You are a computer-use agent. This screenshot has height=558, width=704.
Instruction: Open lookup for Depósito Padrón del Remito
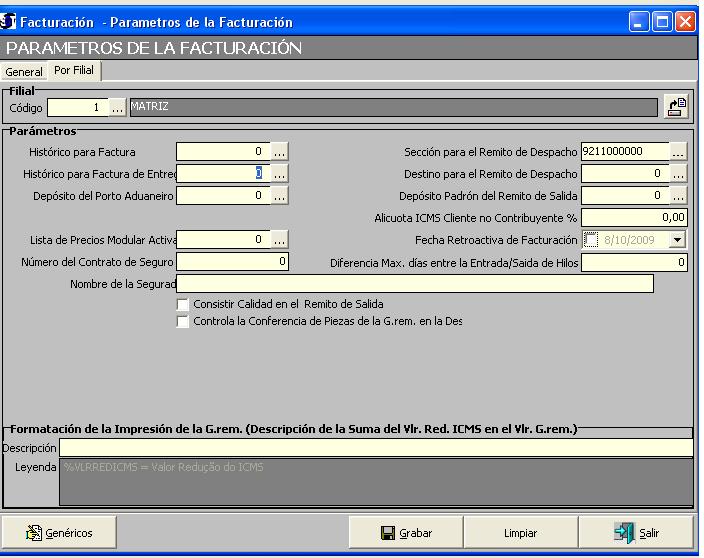(x=679, y=196)
